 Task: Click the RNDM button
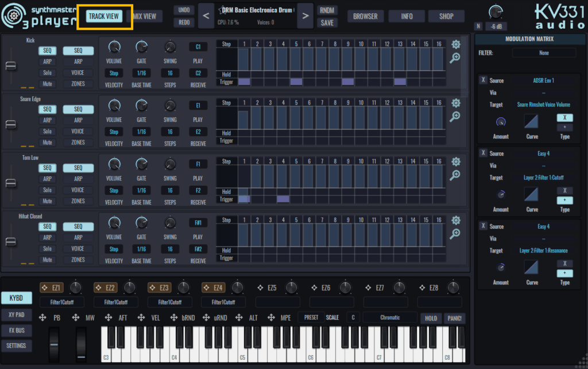tap(327, 10)
